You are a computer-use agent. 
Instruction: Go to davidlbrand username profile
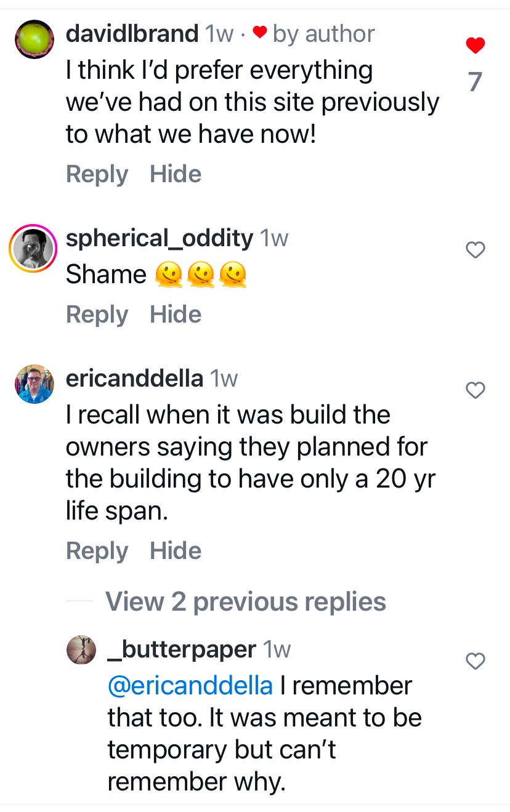click(x=132, y=33)
